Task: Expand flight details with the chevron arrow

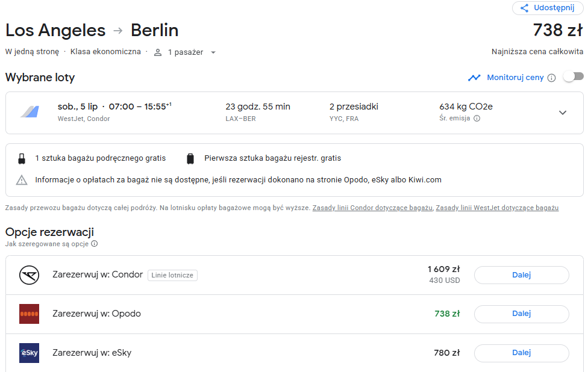Action: (563, 113)
